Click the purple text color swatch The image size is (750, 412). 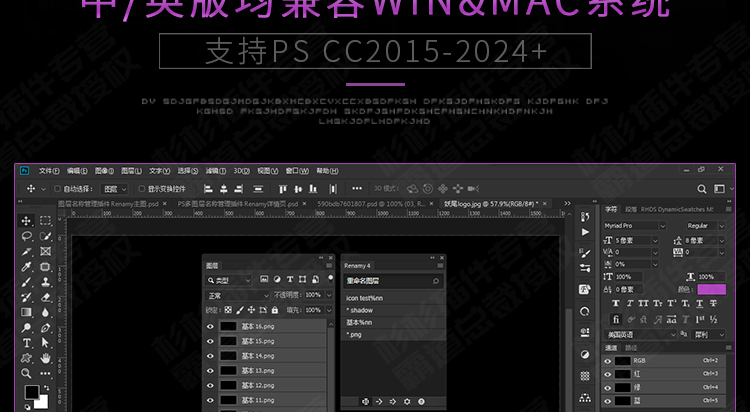click(711, 290)
